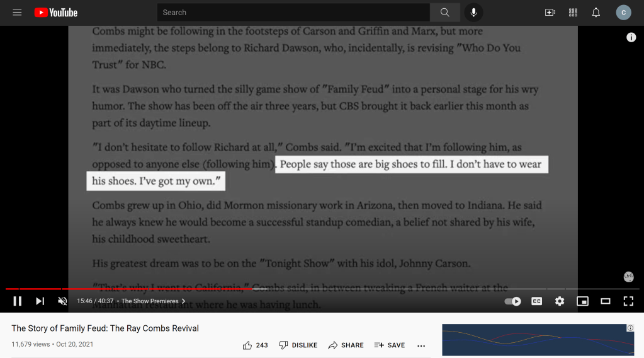Seek using the red progress bar
This screenshot has height=358, width=644.
click(126, 289)
